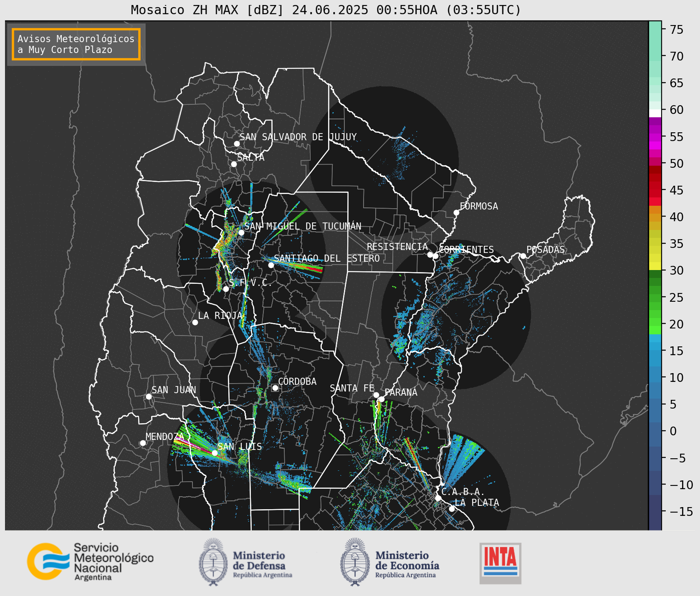The width and height of the screenshot is (700, 596).
Task: Click the FORMOSA label text
Action: (x=479, y=206)
